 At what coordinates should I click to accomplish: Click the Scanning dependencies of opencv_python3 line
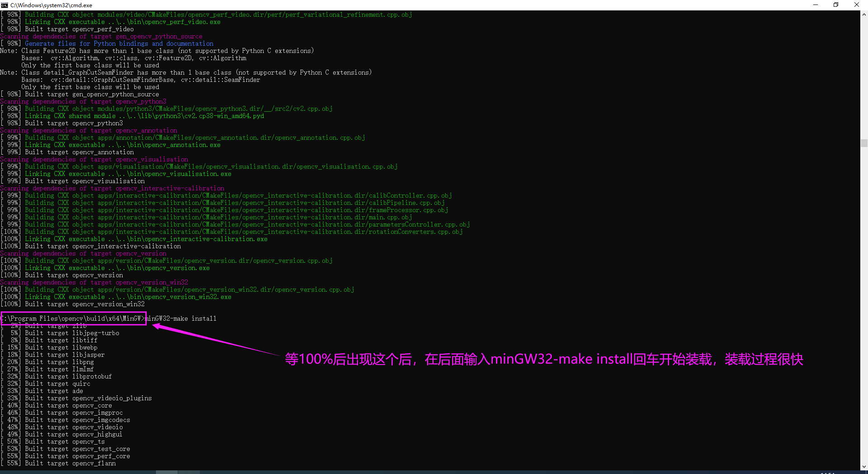coord(84,101)
